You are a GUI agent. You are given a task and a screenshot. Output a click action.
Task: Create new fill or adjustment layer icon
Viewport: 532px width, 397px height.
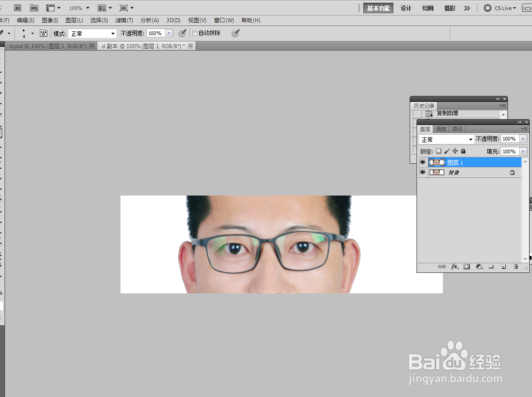[479, 266]
